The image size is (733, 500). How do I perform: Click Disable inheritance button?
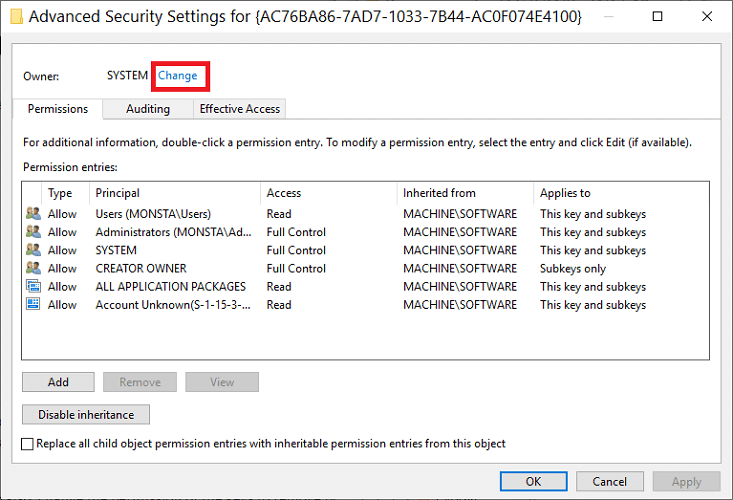86,414
